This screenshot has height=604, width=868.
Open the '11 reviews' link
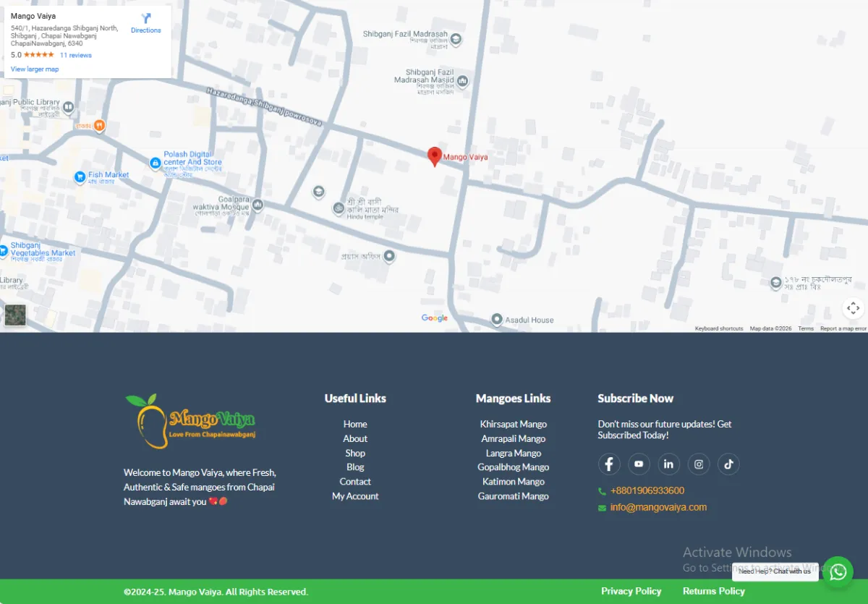pos(76,55)
